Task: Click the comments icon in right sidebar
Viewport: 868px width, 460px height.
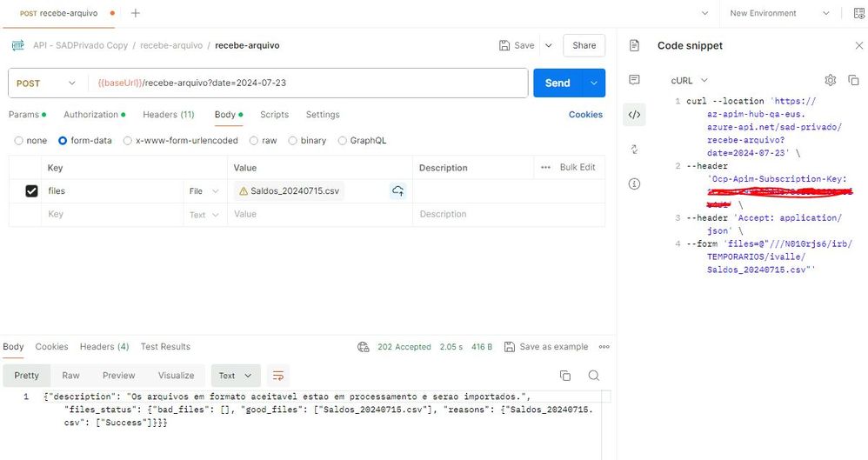Action: pos(634,80)
